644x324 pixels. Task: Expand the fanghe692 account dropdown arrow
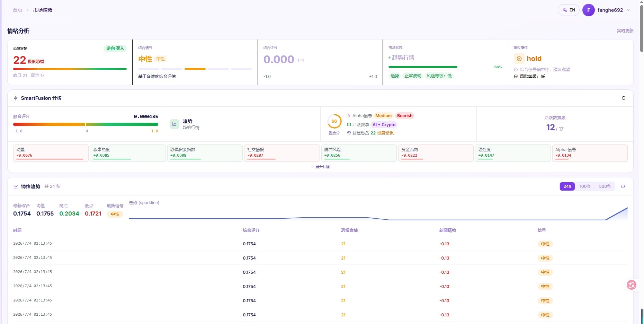tap(628, 10)
